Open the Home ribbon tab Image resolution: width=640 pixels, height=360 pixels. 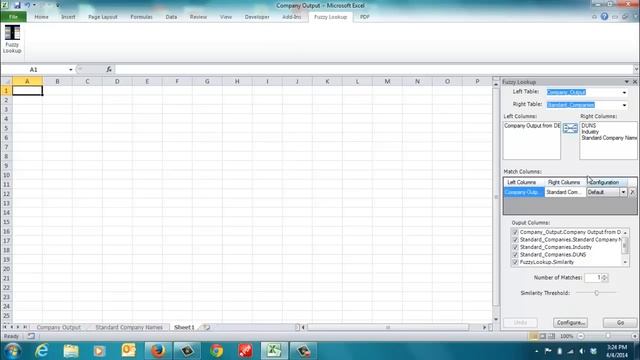coord(41,17)
